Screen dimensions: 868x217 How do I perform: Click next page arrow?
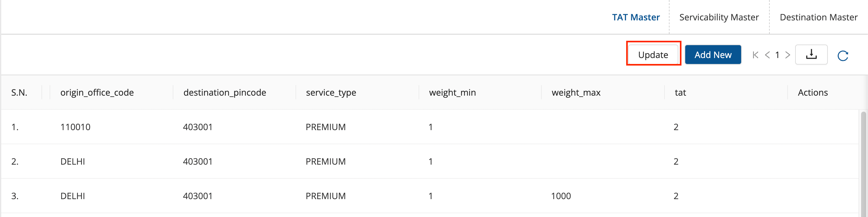[788, 55]
